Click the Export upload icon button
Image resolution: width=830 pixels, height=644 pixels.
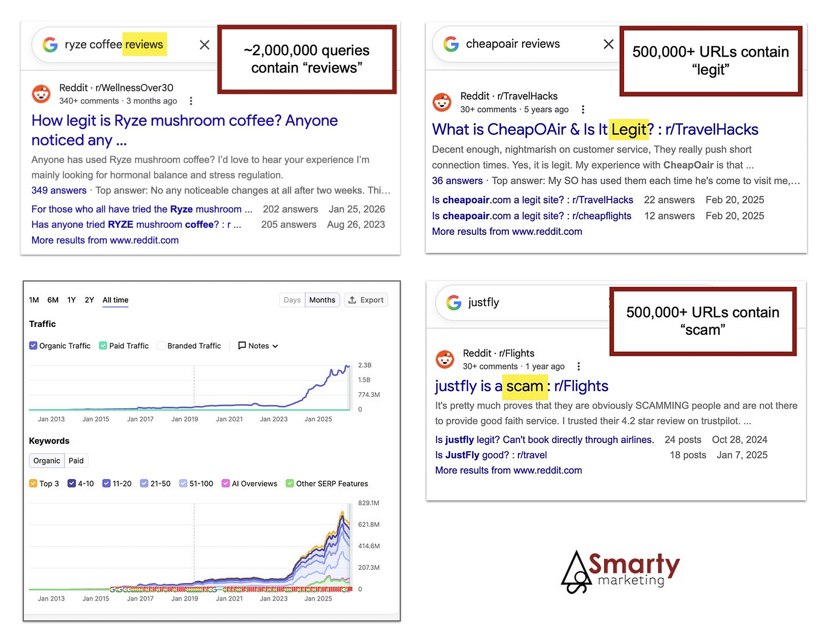(x=366, y=300)
